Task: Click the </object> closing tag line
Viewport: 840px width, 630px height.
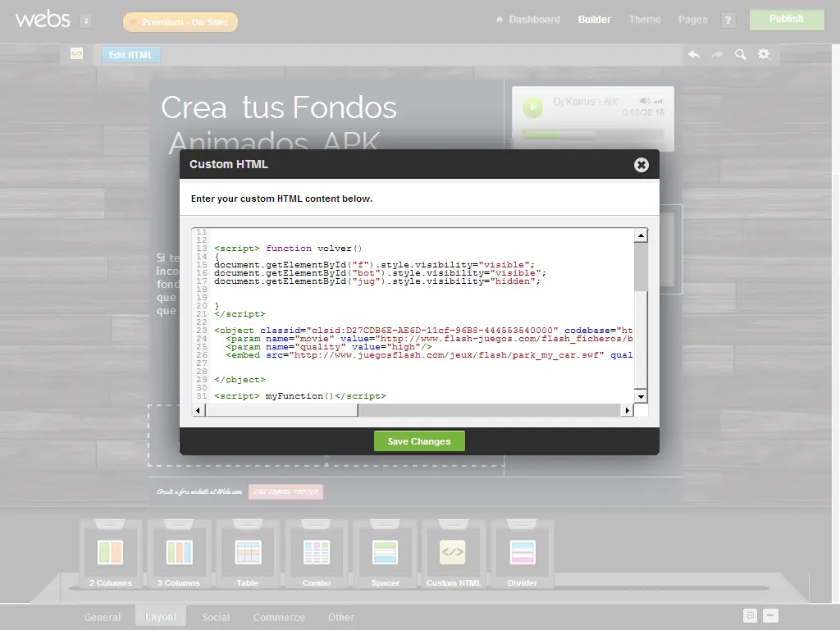Action: [x=240, y=380]
